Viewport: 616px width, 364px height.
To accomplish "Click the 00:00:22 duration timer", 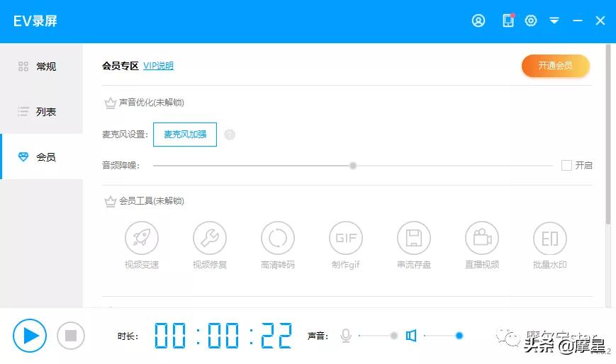I will coord(223,336).
